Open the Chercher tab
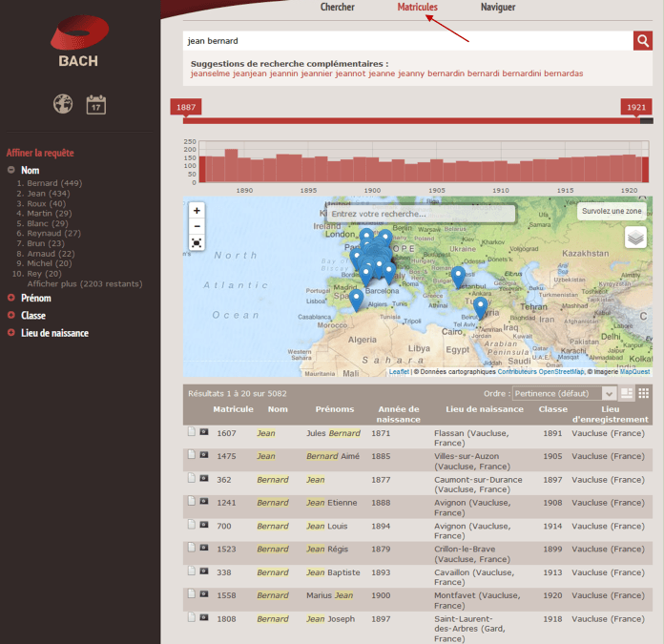The image size is (664, 644). pyautogui.click(x=337, y=8)
